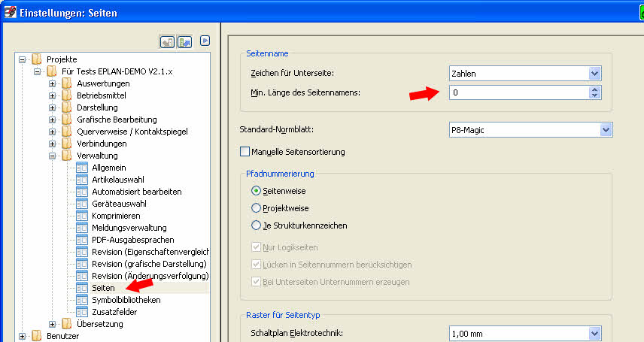Click the settings page icon beside Allgemein
The width and height of the screenshot is (644, 342).
(x=82, y=168)
